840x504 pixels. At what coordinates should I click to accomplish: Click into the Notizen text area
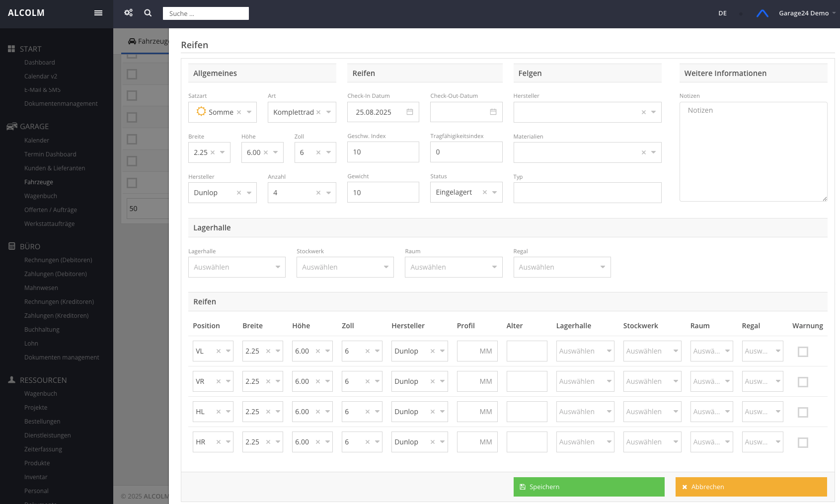pos(753,151)
